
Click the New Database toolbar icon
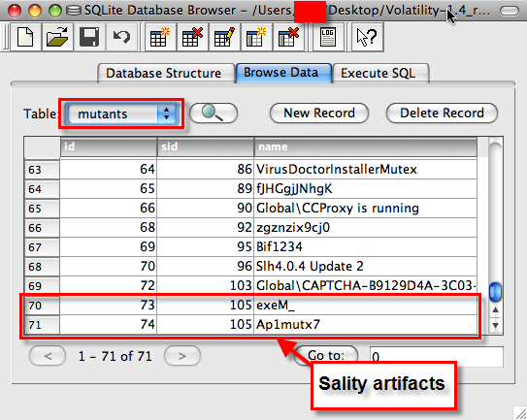[25, 37]
